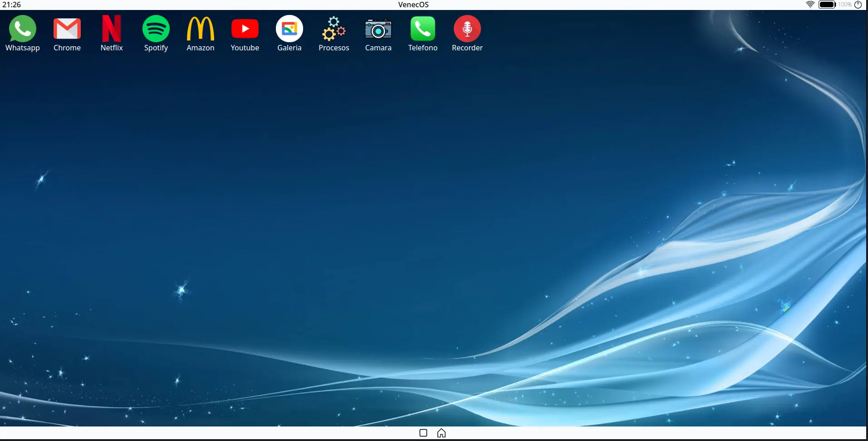
Task: Open the Galeria photo app
Action: tap(289, 29)
